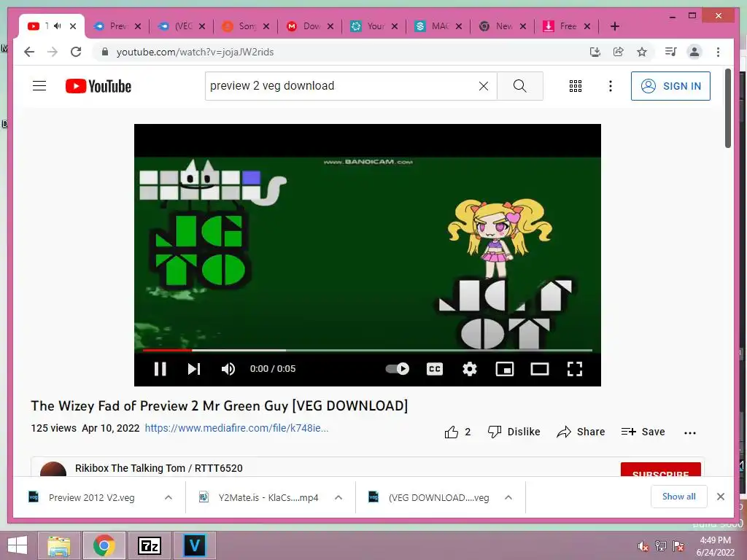Expand options for Y2Mate.is mp4 download

338,497
